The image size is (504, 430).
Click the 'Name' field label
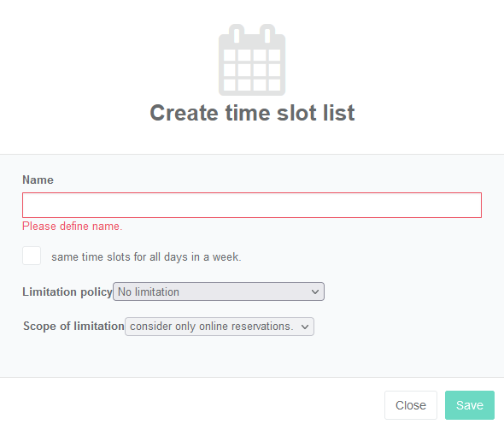point(38,180)
